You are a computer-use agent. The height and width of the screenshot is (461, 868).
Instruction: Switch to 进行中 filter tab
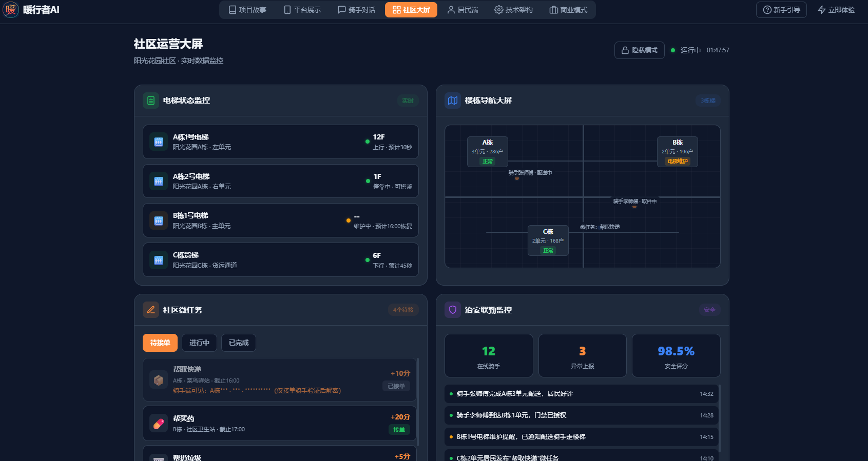(x=199, y=343)
